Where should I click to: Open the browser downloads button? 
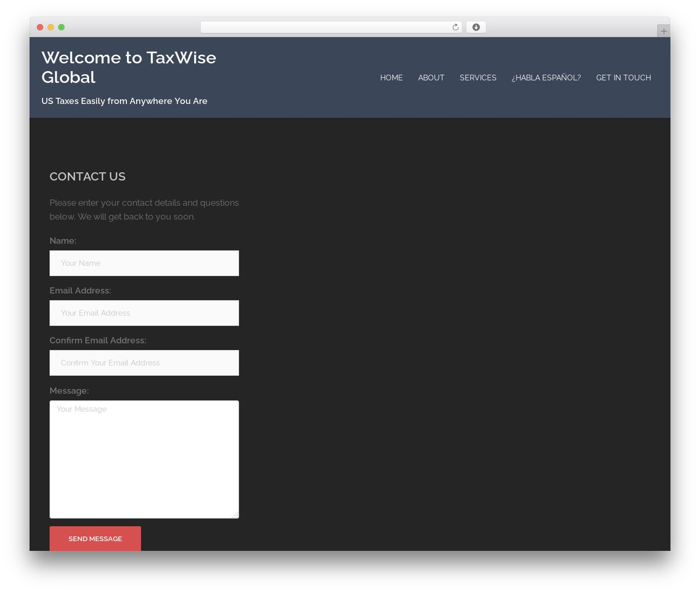[x=476, y=27]
